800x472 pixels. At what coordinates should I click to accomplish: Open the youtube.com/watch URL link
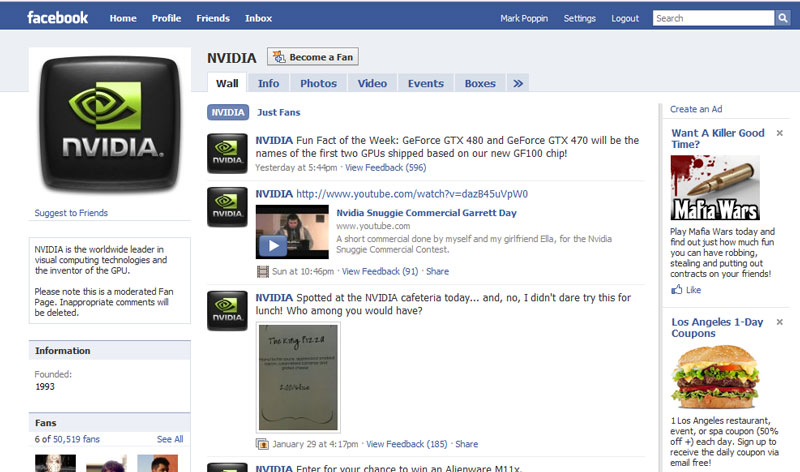[x=412, y=194]
